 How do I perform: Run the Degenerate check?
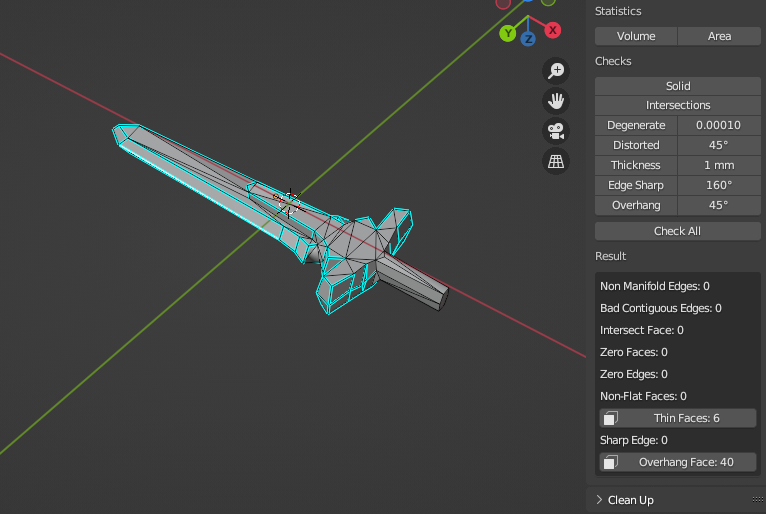click(636, 125)
